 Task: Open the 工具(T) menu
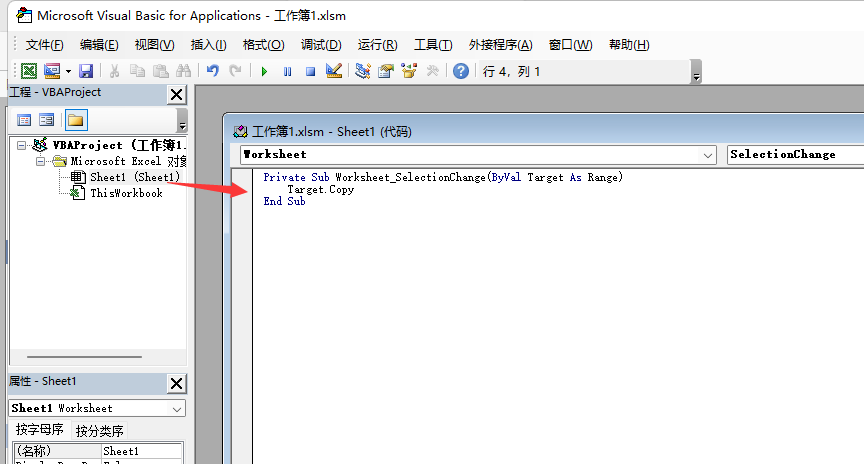(433, 45)
